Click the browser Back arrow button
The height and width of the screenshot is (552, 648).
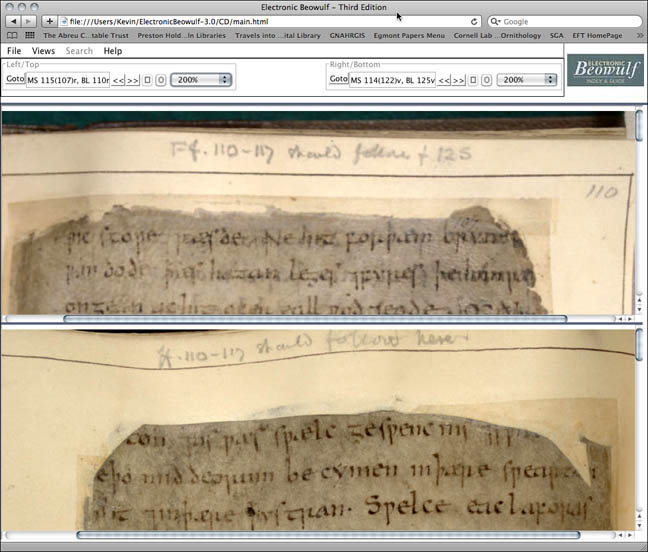(x=12, y=21)
